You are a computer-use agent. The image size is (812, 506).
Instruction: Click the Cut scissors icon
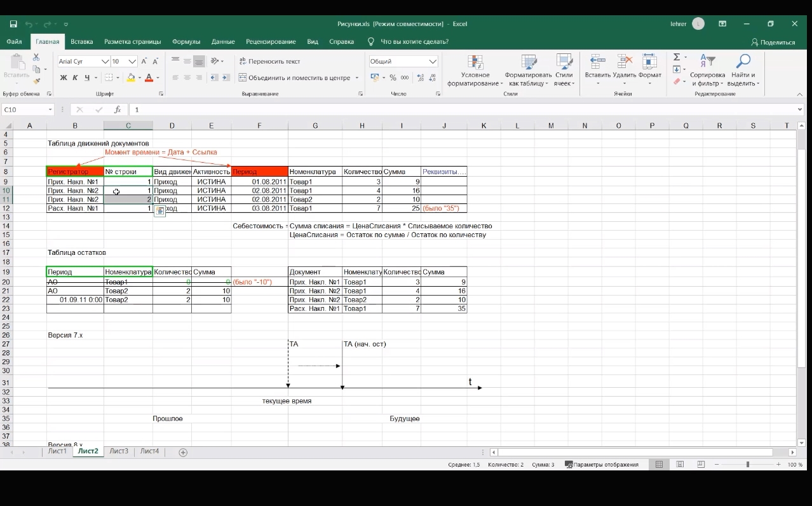(36, 57)
